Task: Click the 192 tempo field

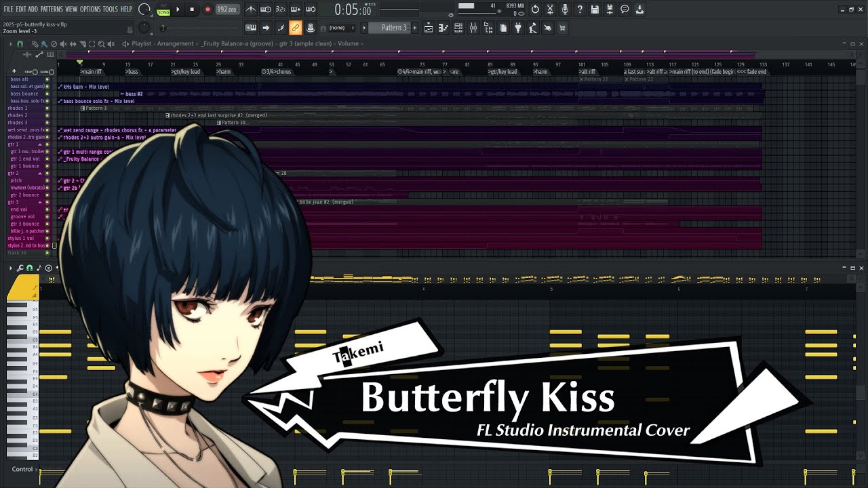Action: pos(227,9)
